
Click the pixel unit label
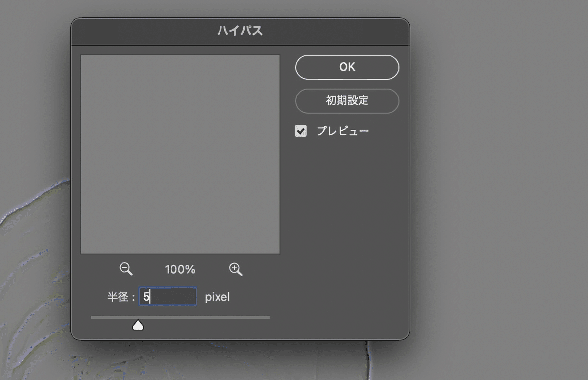[217, 297]
